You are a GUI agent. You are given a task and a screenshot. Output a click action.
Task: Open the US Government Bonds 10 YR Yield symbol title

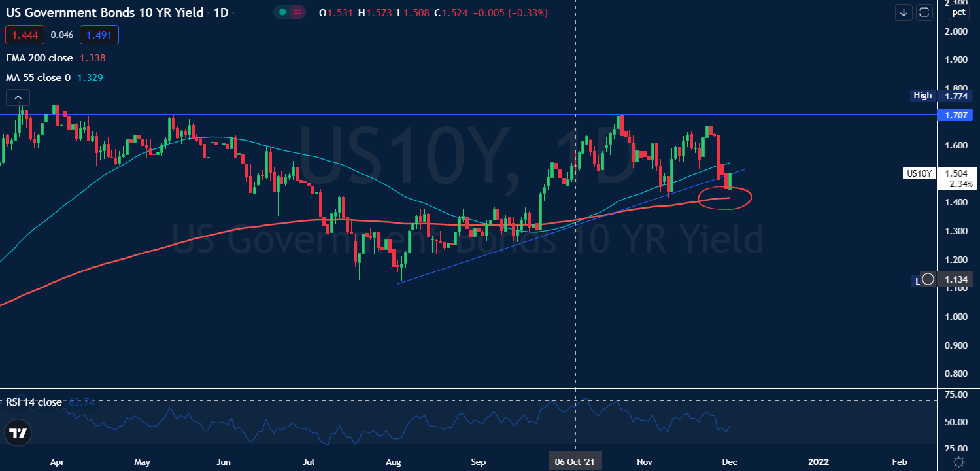pos(105,13)
